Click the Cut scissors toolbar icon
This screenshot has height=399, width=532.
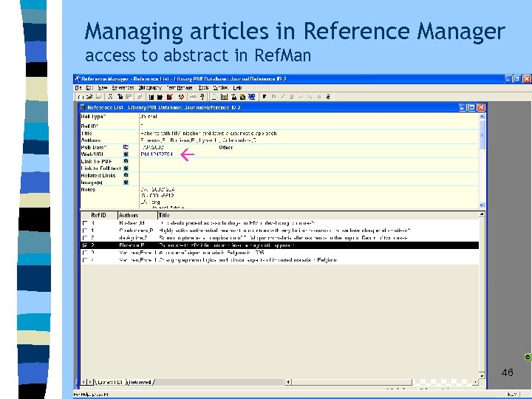(x=110, y=97)
